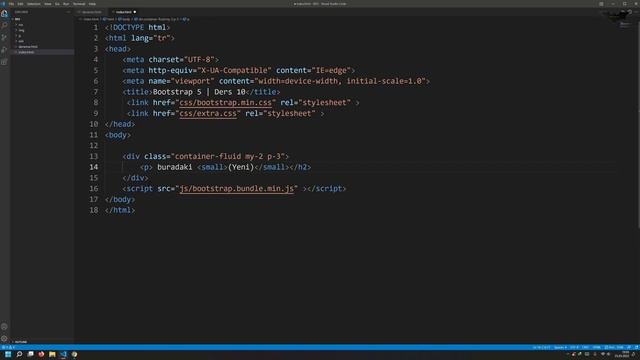The height and width of the screenshot is (360, 640).
Task: Expand the img folder in Explorer
Action: click(21, 30)
